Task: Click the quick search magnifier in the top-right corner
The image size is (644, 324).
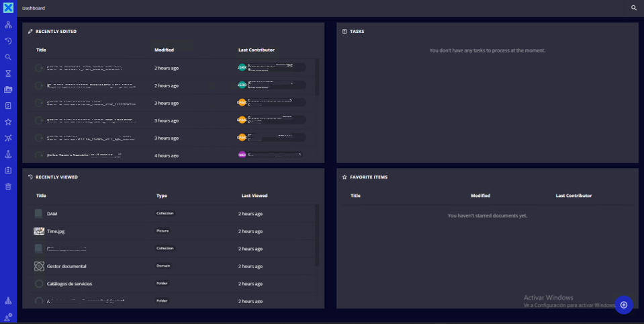Action: (x=633, y=8)
